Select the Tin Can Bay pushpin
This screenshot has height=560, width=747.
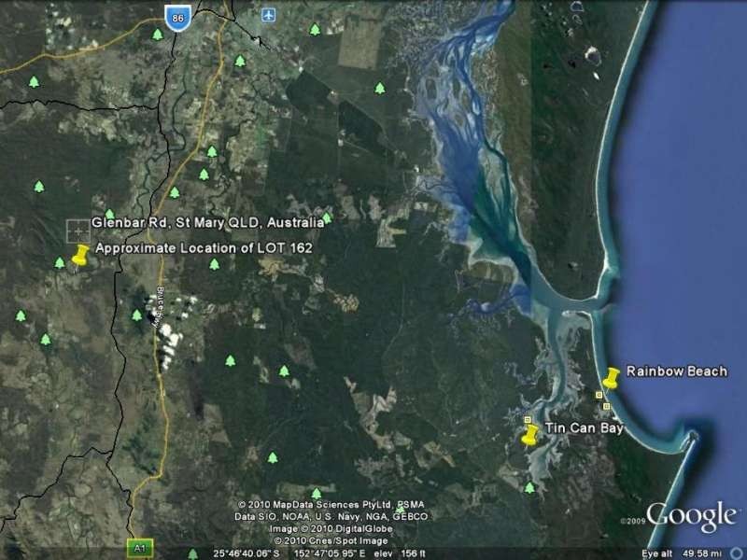pos(530,432)
